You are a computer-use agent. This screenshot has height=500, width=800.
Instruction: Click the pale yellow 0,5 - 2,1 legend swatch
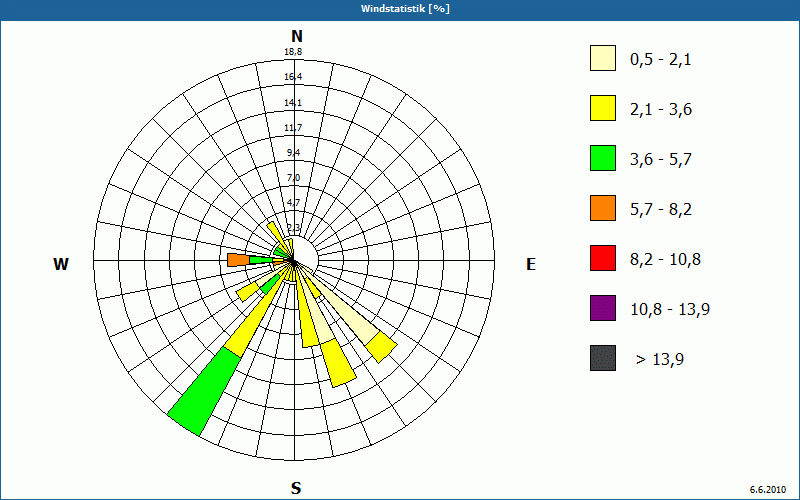point(603,58)
